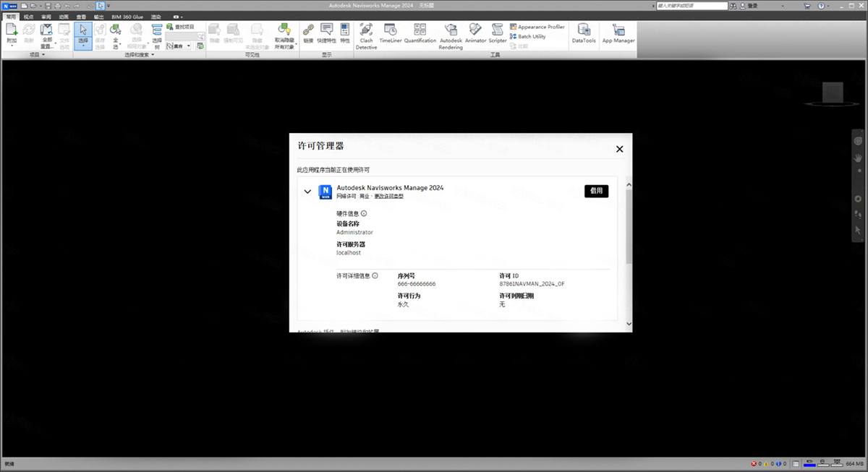Click the ViewCube in the viewport

(x=833, y=92)
